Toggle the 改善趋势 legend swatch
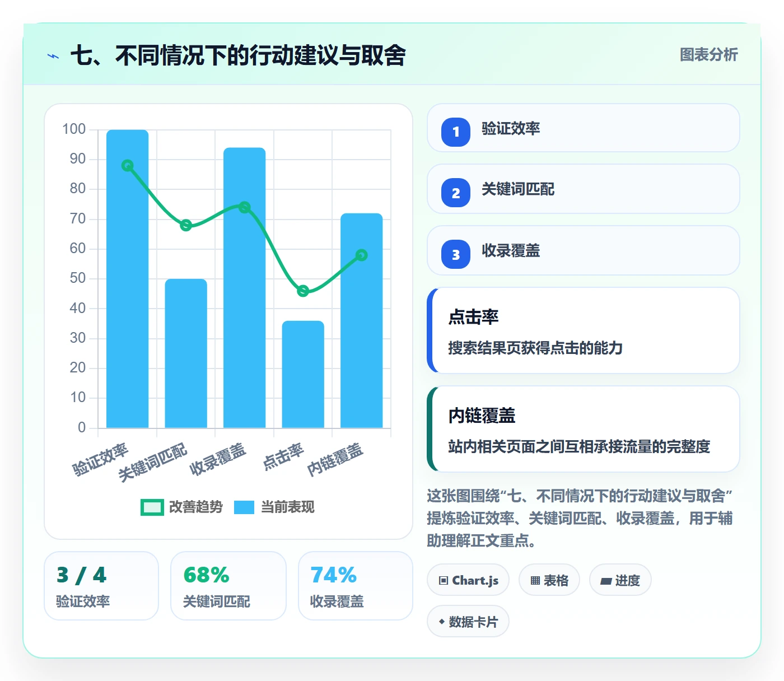The width and height of the screenshot is (784, 681). click(x=152, y=507)
